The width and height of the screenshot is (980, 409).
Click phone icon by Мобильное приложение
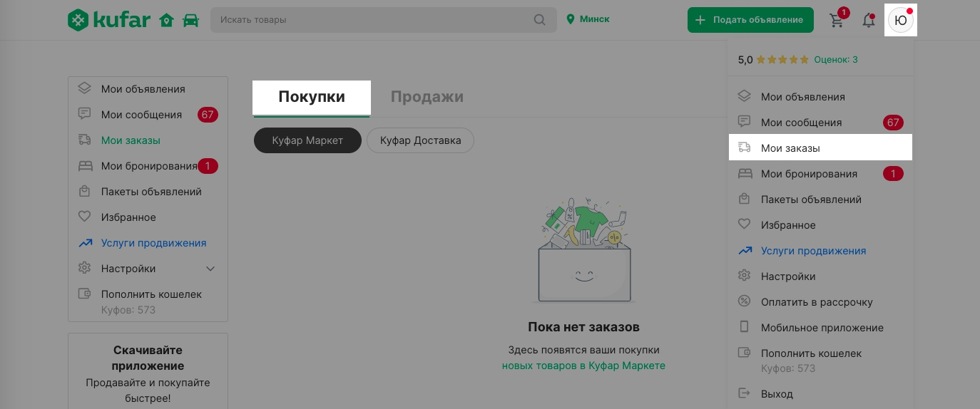[745, 327]
